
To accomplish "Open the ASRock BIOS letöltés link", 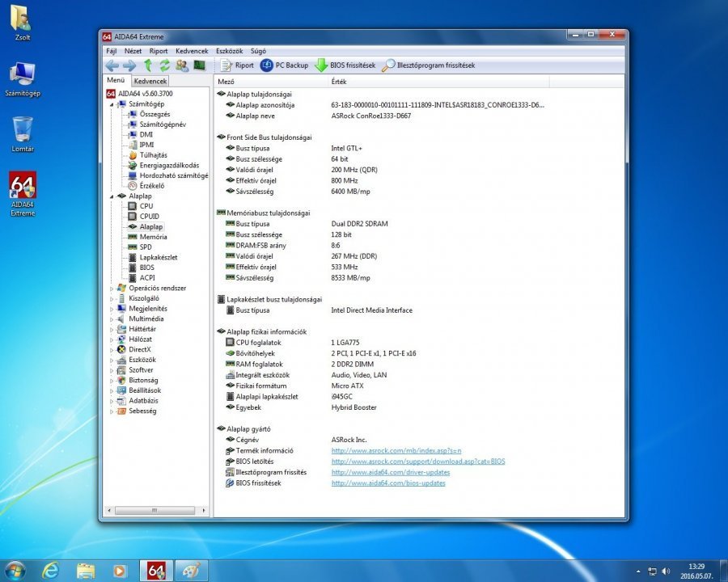I will 418,462.
